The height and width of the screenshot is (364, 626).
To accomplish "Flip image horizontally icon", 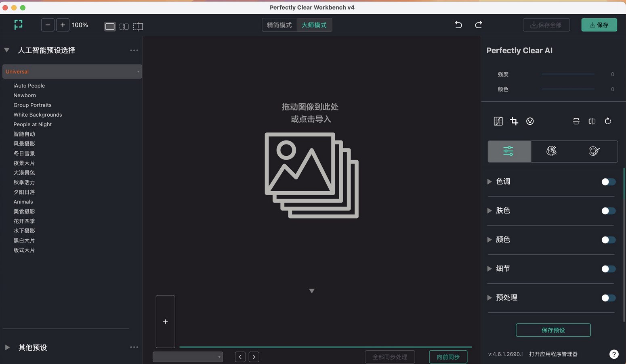I will (592, 121).
